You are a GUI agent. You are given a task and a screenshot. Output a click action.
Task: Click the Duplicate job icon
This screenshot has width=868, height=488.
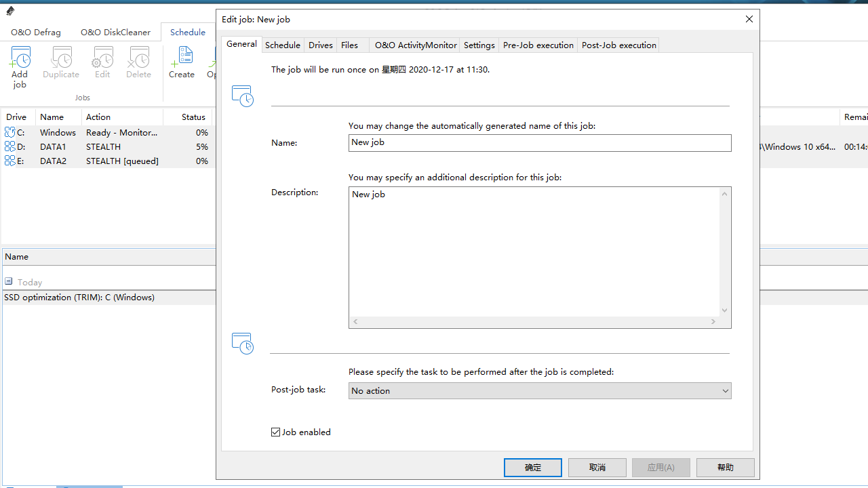tap(61, 58)
